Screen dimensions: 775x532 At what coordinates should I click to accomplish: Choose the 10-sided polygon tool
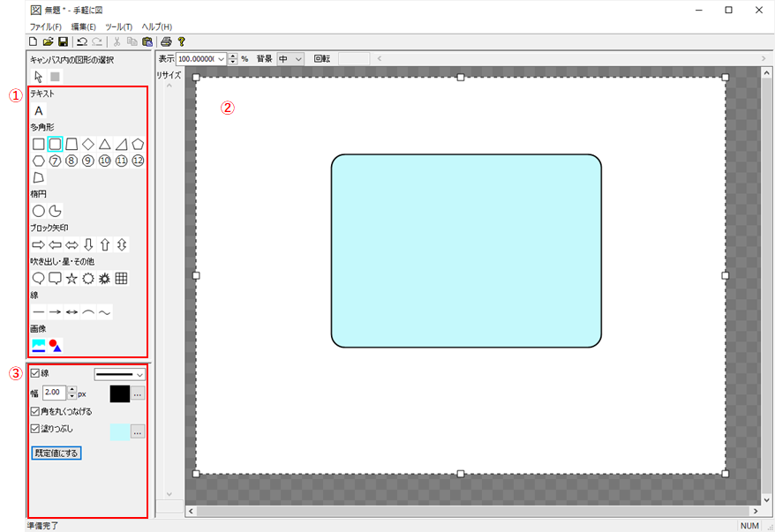(105, 161)
